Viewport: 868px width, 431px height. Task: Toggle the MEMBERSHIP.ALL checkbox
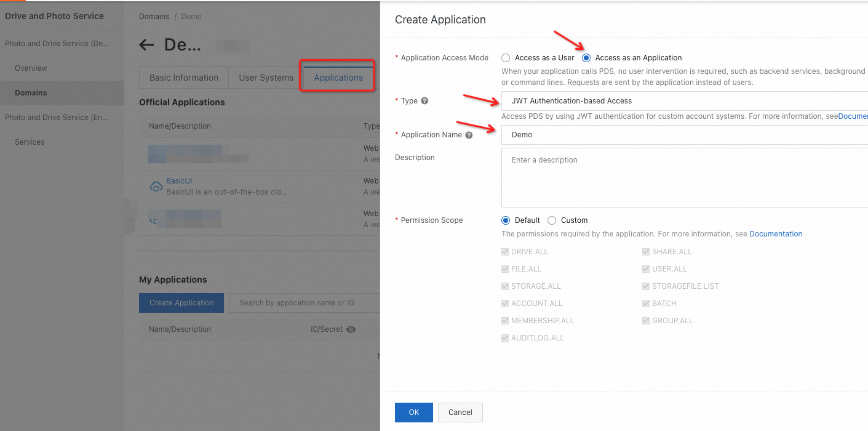[x=506, y=321]
